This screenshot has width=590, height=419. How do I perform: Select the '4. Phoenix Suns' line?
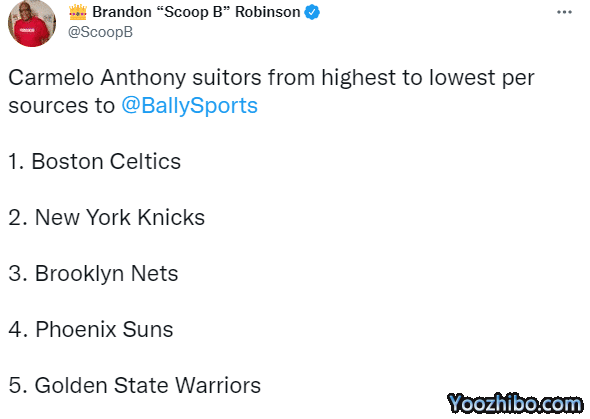click(91, 329)
